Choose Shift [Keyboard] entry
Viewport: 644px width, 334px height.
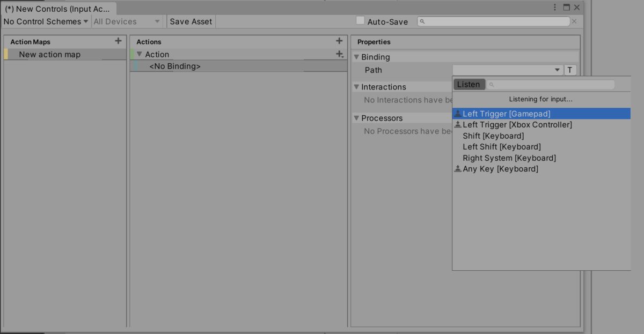click(541, 136)
